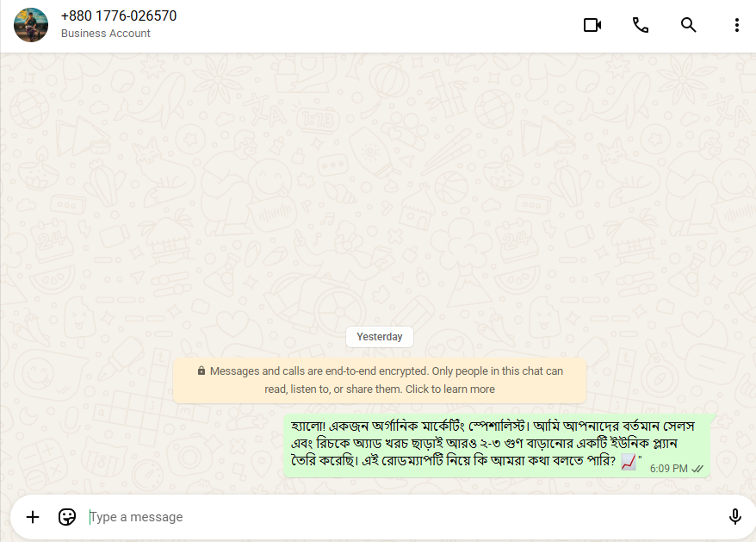
Task: Click the Business Account label
Action: (x=106, y=34)
